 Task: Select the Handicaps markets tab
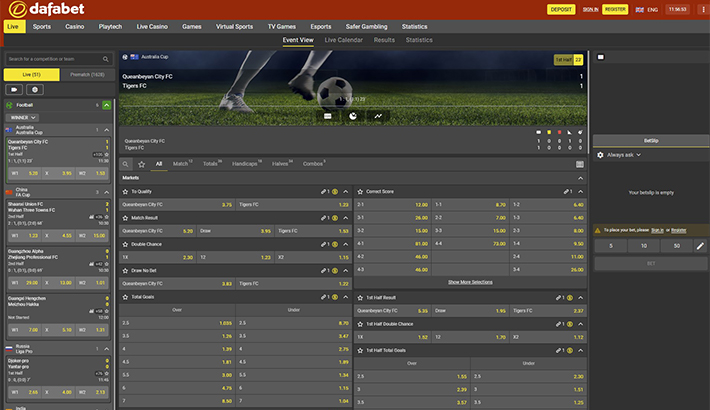pos(246,164)
